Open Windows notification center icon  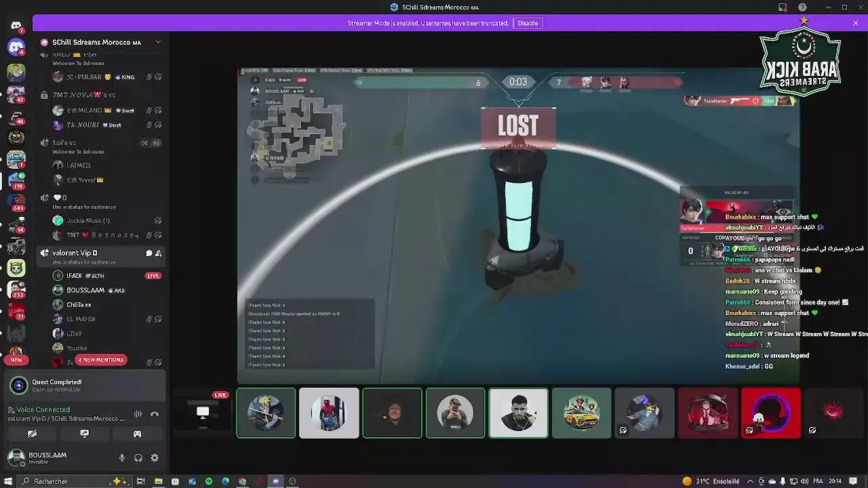[853, 481]
